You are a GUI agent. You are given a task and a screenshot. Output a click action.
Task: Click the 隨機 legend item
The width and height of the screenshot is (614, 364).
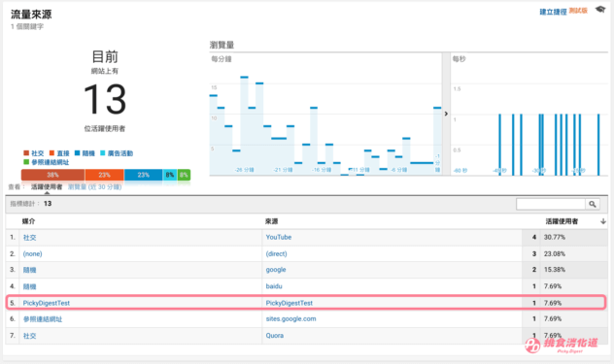tap(85, 153)
